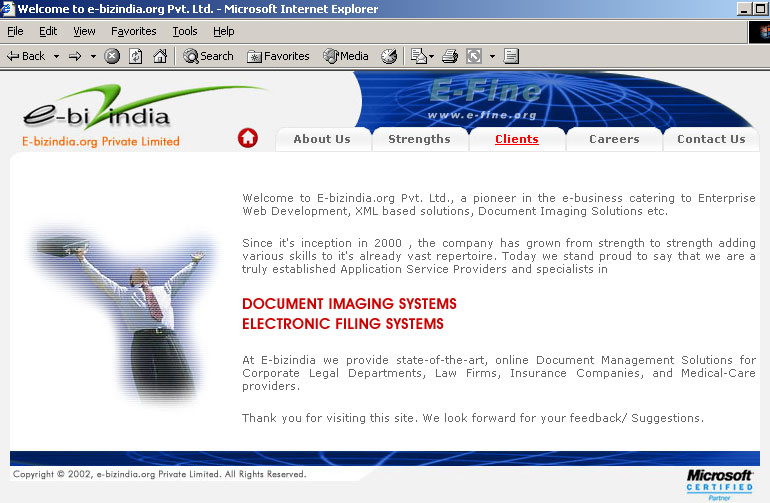Reload the page with the Refresh icon
The height and width of the screenshot is (503, 770).
click(136, 56)
